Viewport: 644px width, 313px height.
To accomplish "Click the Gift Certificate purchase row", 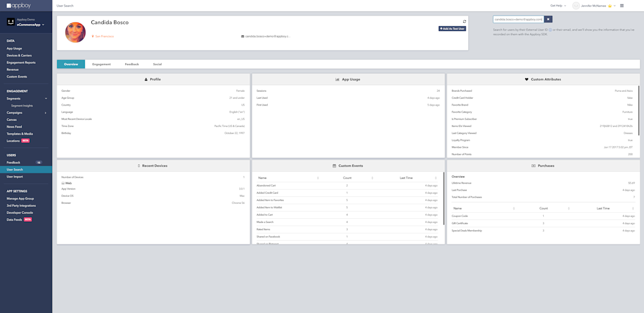I will coord(543,224).
